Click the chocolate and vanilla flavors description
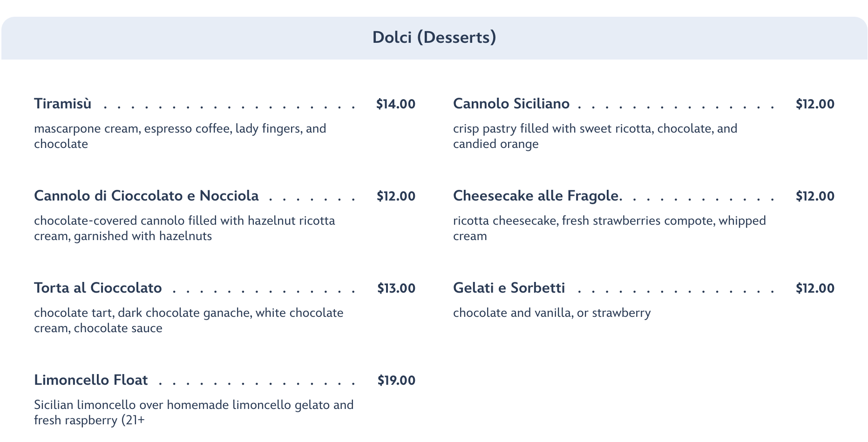Screen dimensions: 868x442 point(551,313)
